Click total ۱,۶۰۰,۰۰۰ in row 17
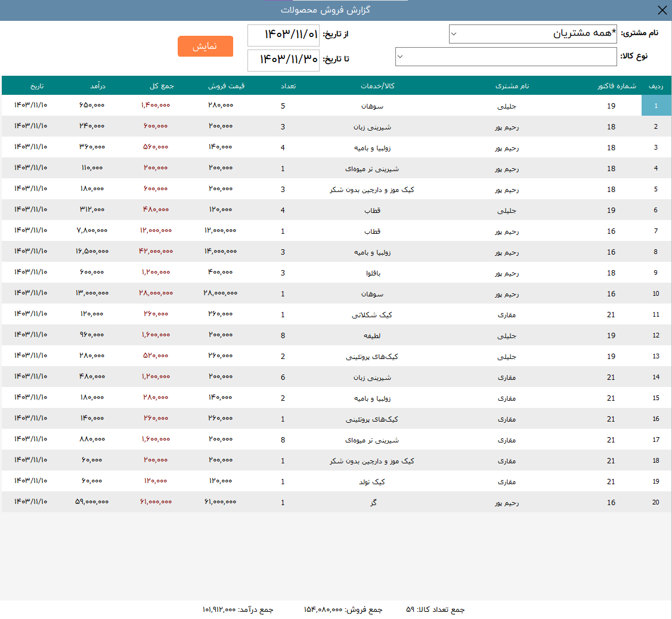Image resolution: width=672 pixels, height=619 pixels. 156,440
